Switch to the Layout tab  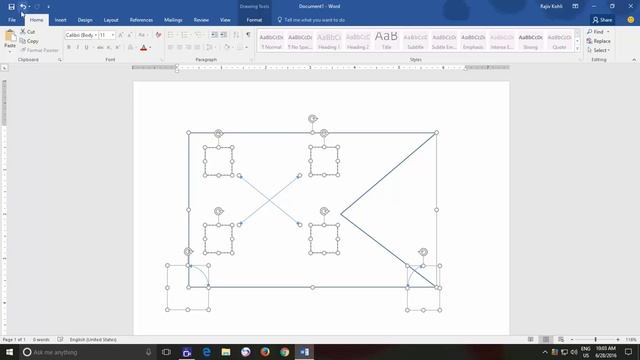(111, 20)
